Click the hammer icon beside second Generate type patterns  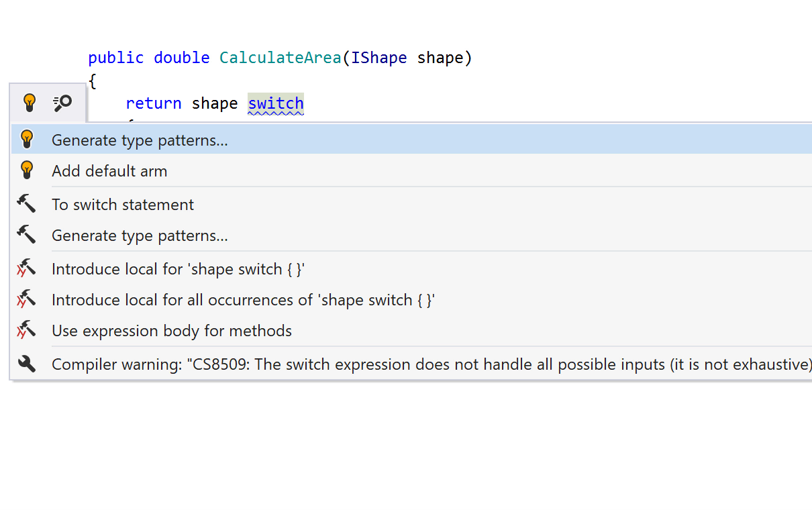27,235
